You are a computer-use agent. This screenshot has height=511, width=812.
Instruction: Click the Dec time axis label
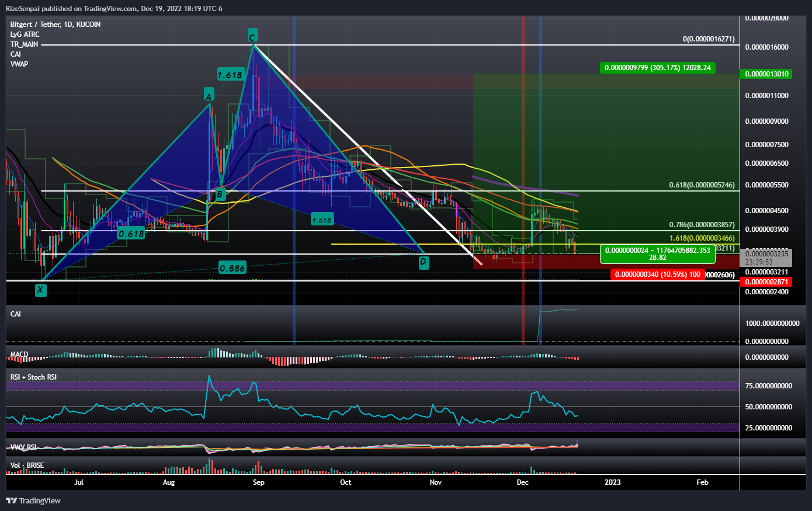[523, 482]
